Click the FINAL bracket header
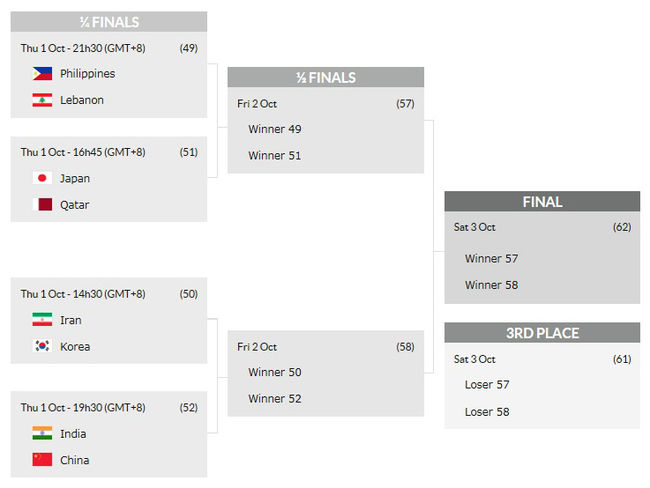650x488 pixels. tap(542, 202)
